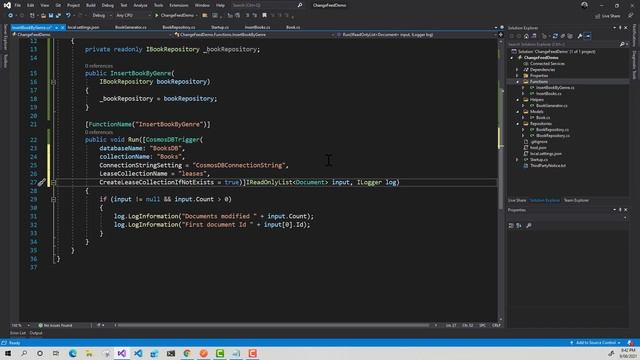Click the Alphabetical sort icon in Properties
This screenshot has width=640, height=360.
click(519, 225)
